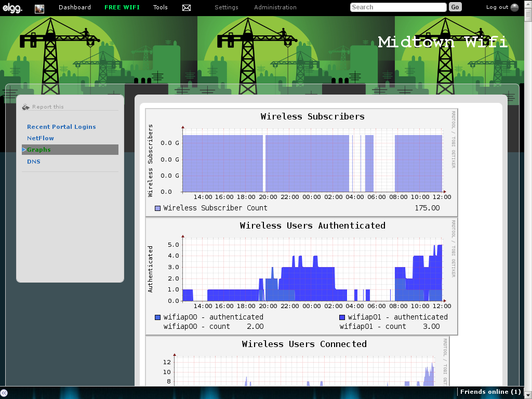Open messages via the envelope icon

tap(187, 8)
